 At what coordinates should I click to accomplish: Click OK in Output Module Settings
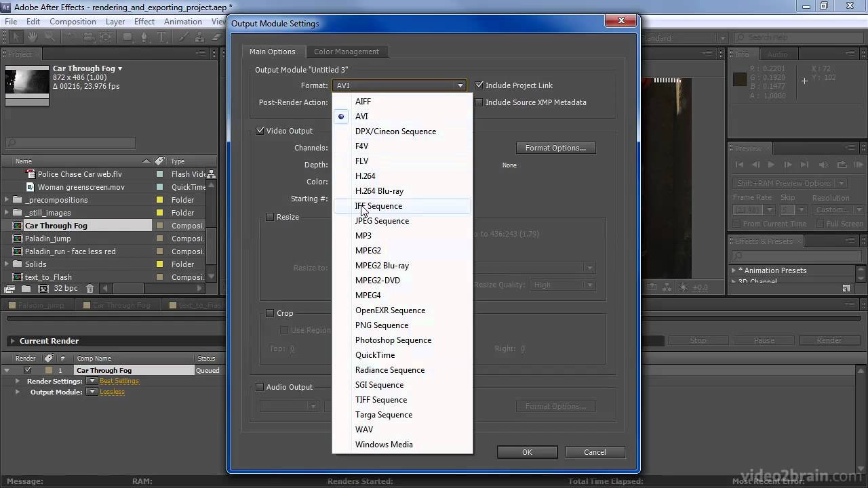527,452
